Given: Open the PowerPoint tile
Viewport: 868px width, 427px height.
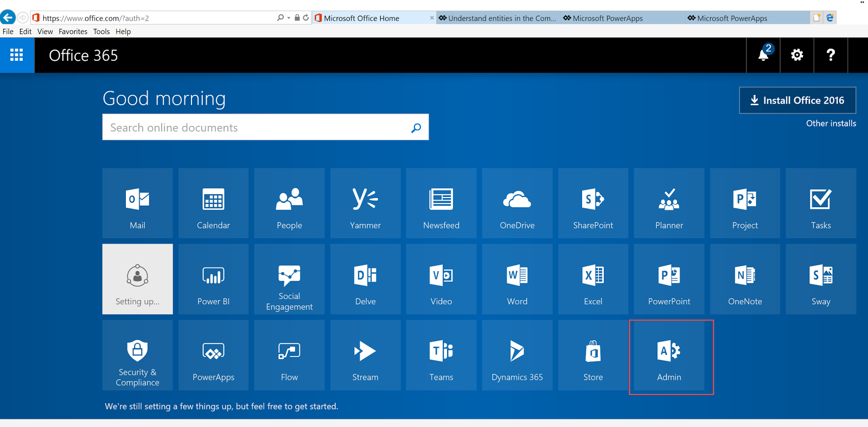Looking at the screenshot, I should pyautogui.click(x=669, y=279).
